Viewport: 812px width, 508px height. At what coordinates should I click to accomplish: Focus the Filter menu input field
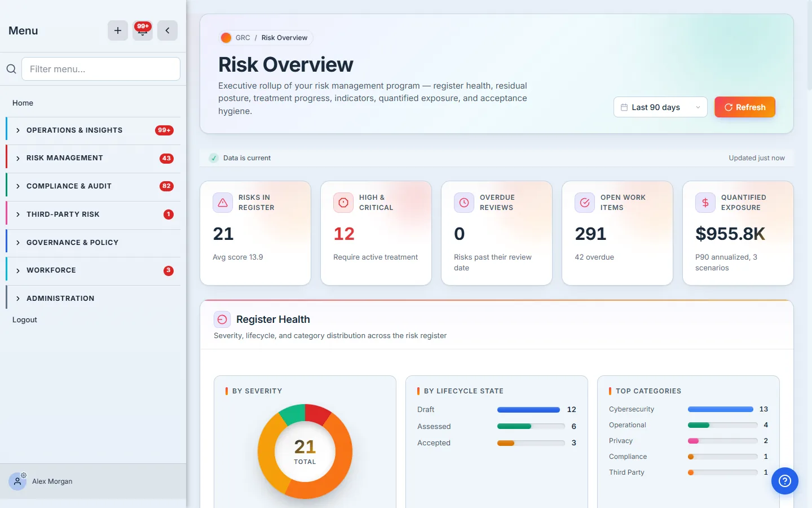coord(101,69)
